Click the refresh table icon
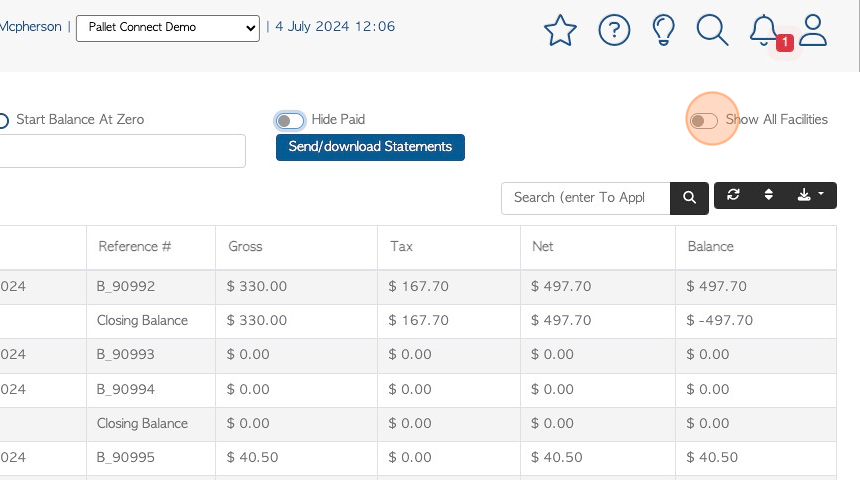This screenshot has height=480, width=860. [x=733, y=195]
